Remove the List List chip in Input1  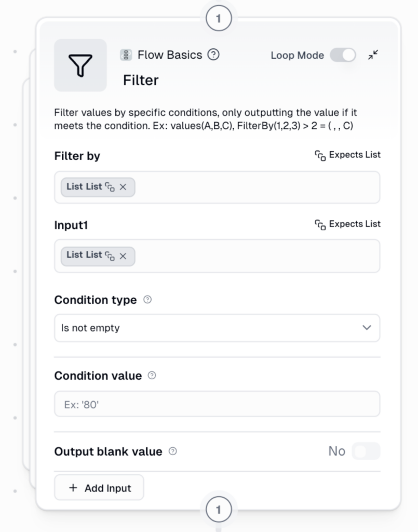point(123,256)
